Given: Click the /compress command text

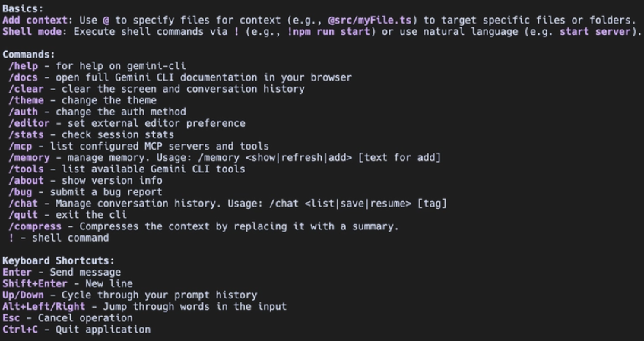Looking at the screenshot, I should [36, 226].
